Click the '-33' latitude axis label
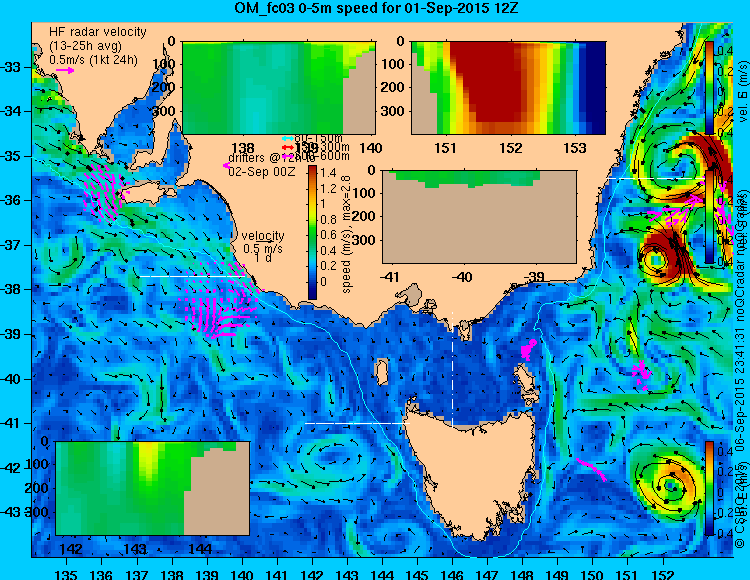 [11, 66]
